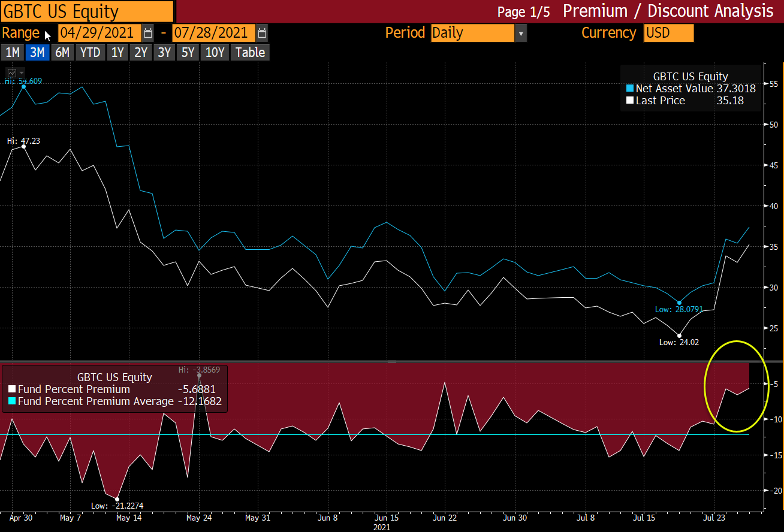The height and width of the screenshot is (532, 784).
Task: Click the Hi: -3.8569 premium marker
Action: [199, 375]
